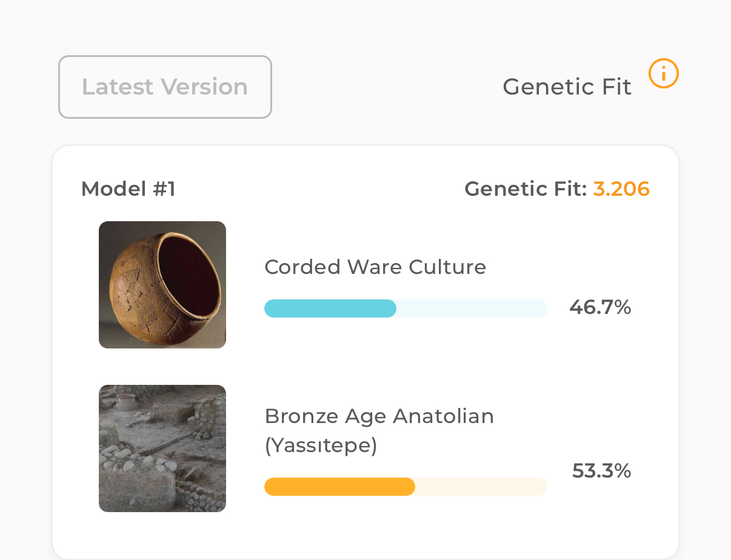Click the 46.7% percentage value

[600, 308]
